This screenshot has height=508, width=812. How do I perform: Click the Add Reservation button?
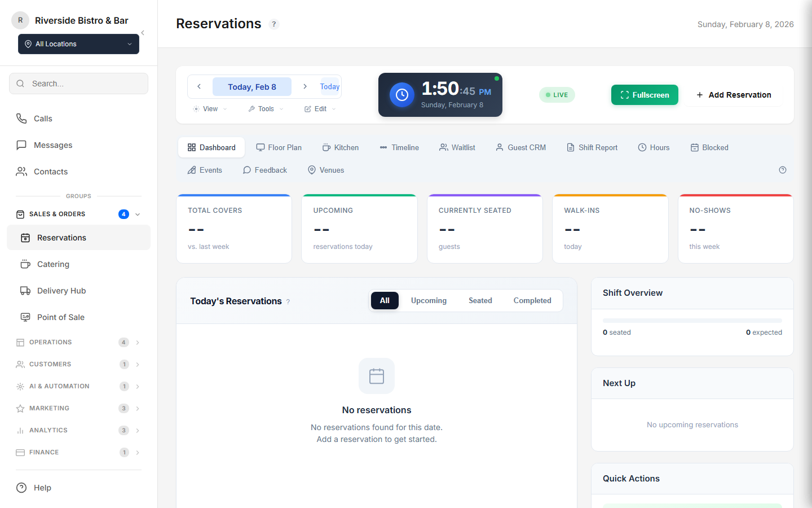click(x=734, y=95)
